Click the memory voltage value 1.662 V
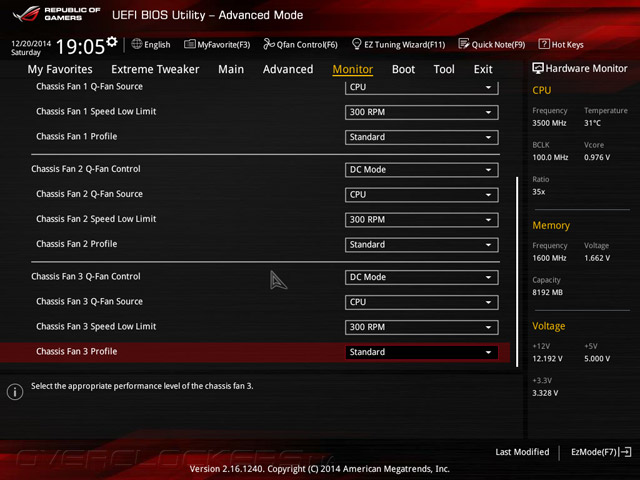Screen dimensions: 640x480 click(597, 258)
